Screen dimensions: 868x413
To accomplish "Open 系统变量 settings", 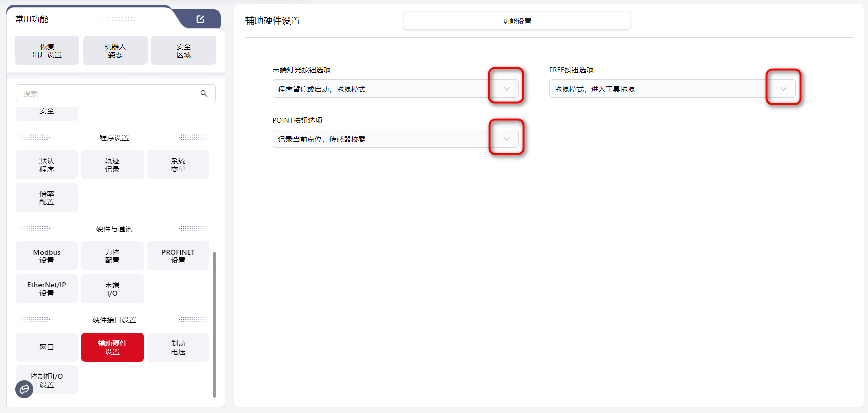I will tap(178, 165).
